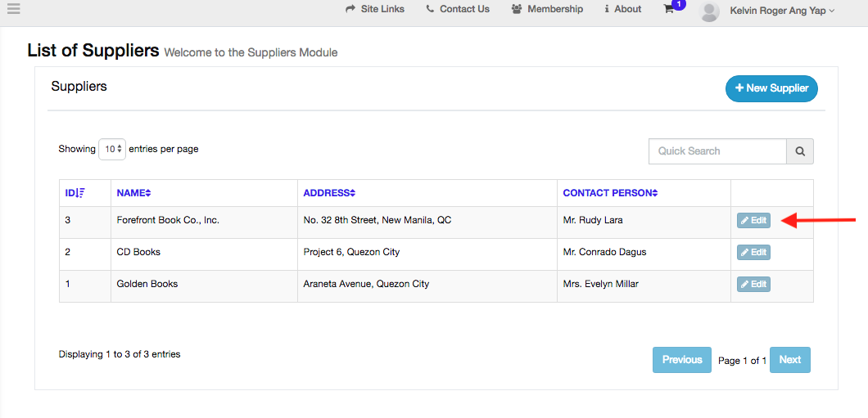Image resolution: width=868 pixels, height=418 pixels.
Task: Open the hamburger sidebar menu
Action: [13, 9]
